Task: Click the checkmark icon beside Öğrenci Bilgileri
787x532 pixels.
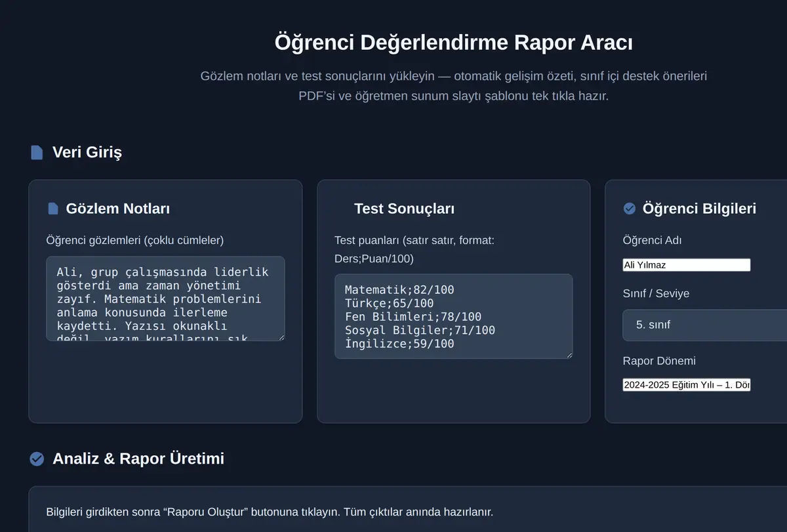Action: click(x=629, y=209)
